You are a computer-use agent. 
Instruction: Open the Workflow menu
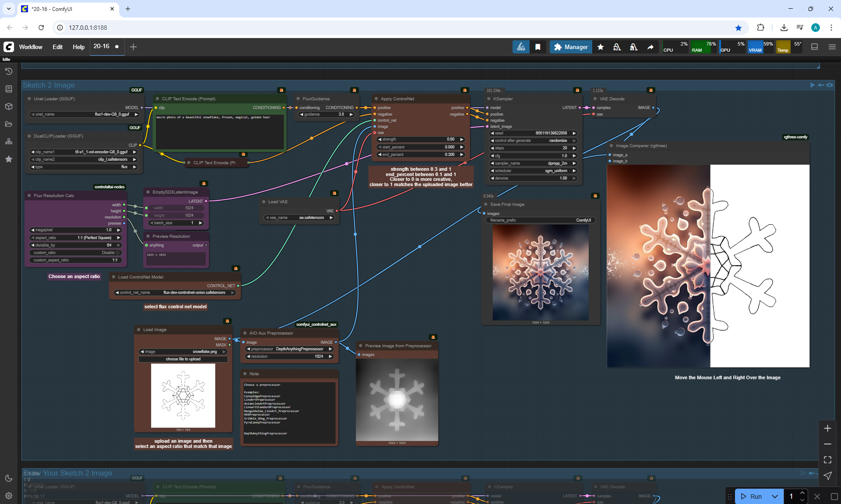[x=31, y=47]
